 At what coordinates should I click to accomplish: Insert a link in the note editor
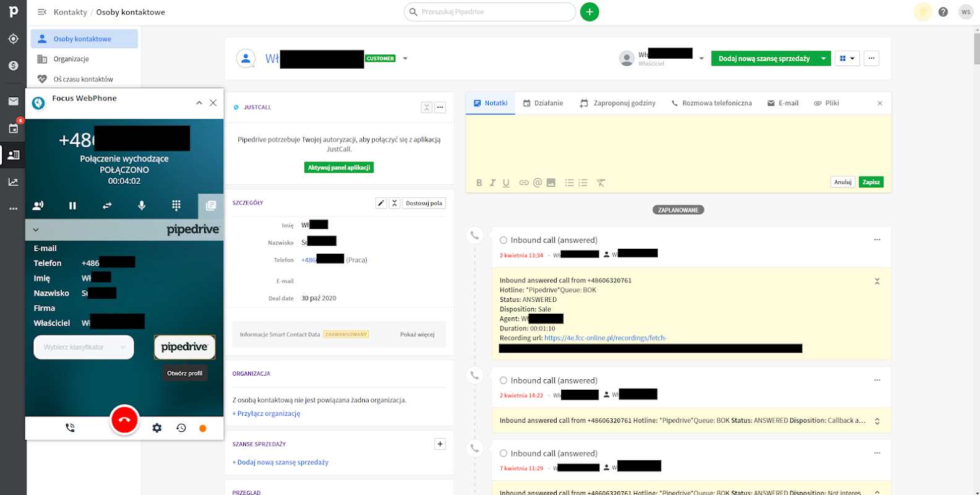[x=524, y=183]
